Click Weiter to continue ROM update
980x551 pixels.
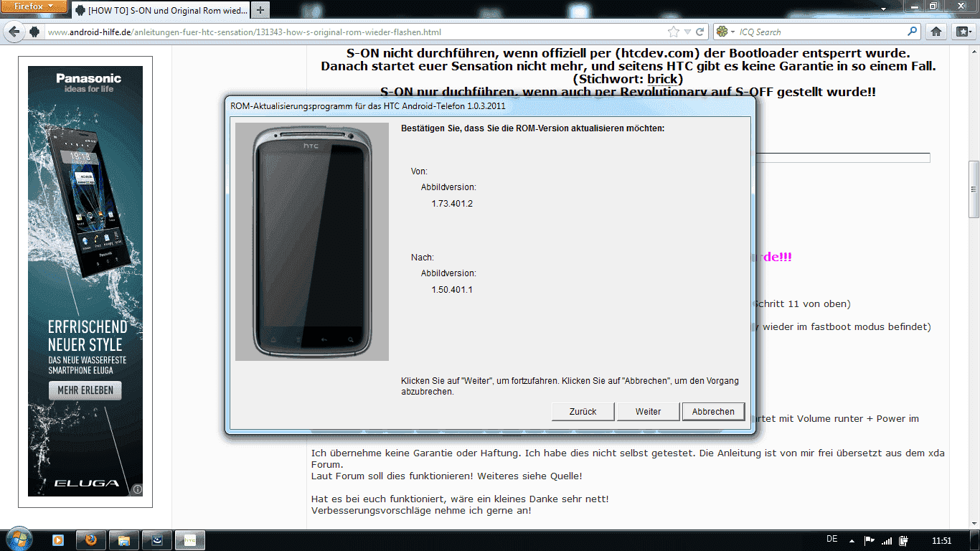pos(648,411)
